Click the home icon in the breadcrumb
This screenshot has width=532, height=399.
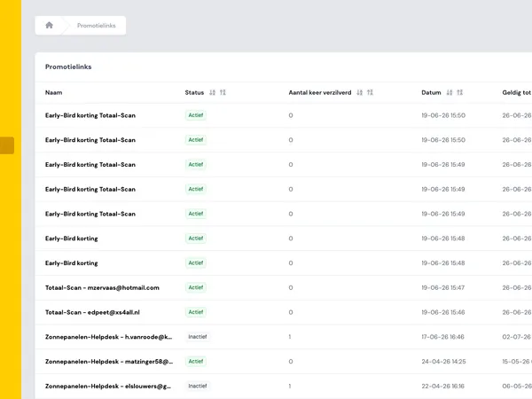click(x=49, y=25)
